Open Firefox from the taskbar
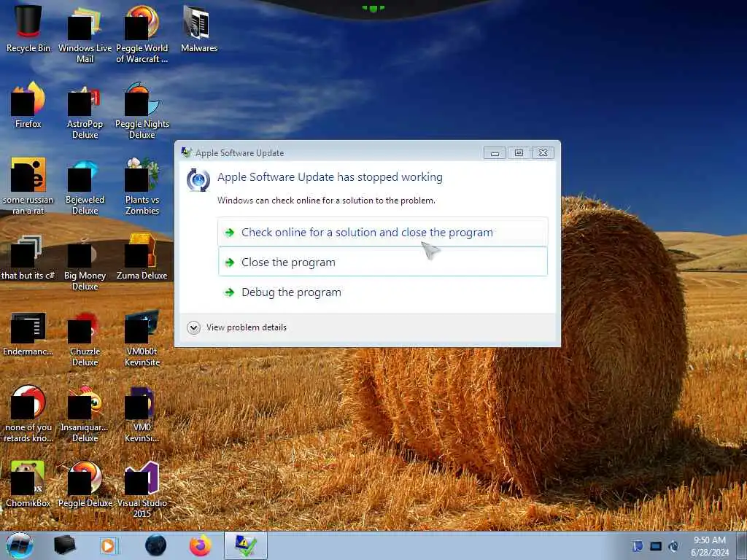The image size is (747, 560). pyautogui.click(x=200, y=545)
